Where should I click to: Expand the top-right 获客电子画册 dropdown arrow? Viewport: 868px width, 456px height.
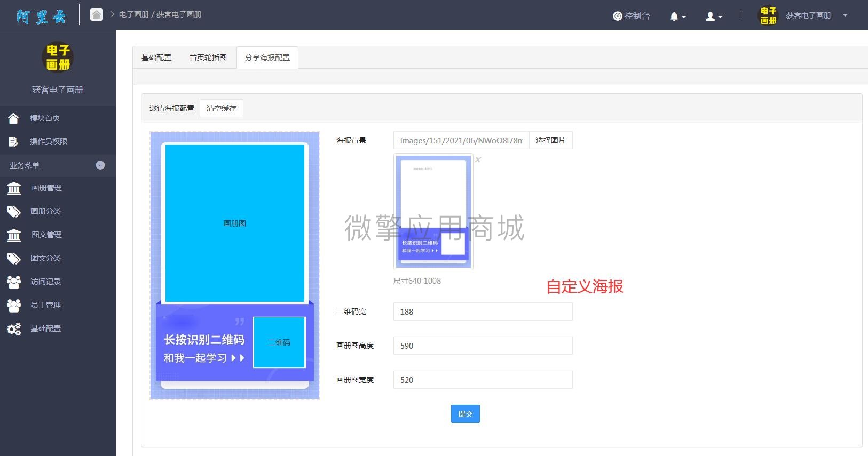coord(845,15)
